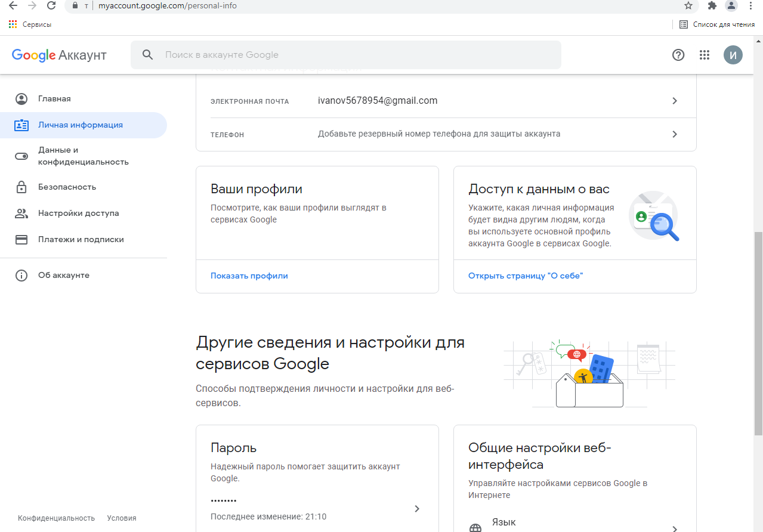The image size is (763, 532).
Task: Expand the Электронная почта row chevron
Action: 675,101
